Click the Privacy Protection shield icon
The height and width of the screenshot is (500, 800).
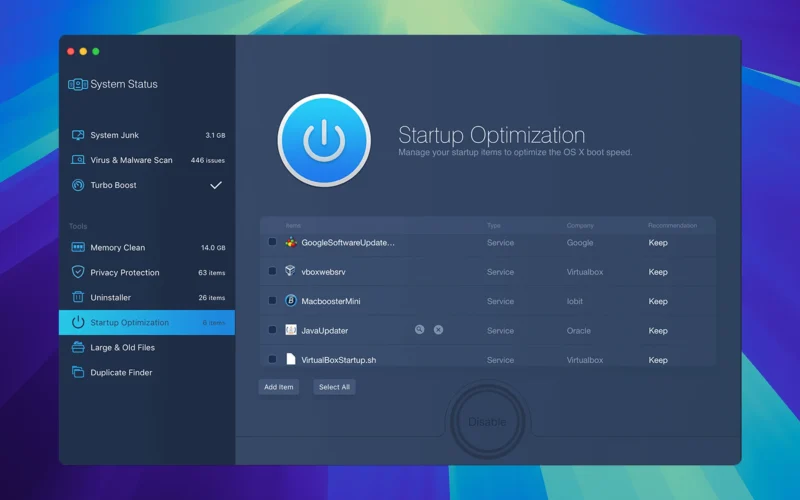pos(78,272)
